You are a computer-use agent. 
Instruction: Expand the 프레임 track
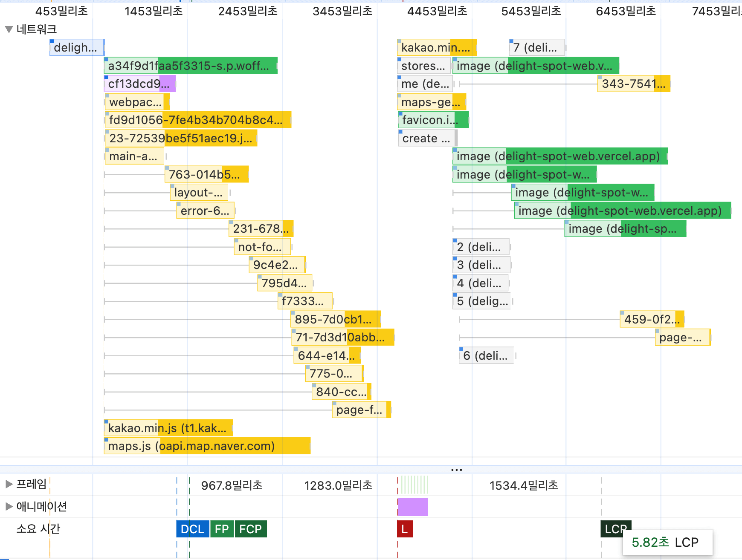[x=9, y=484]
